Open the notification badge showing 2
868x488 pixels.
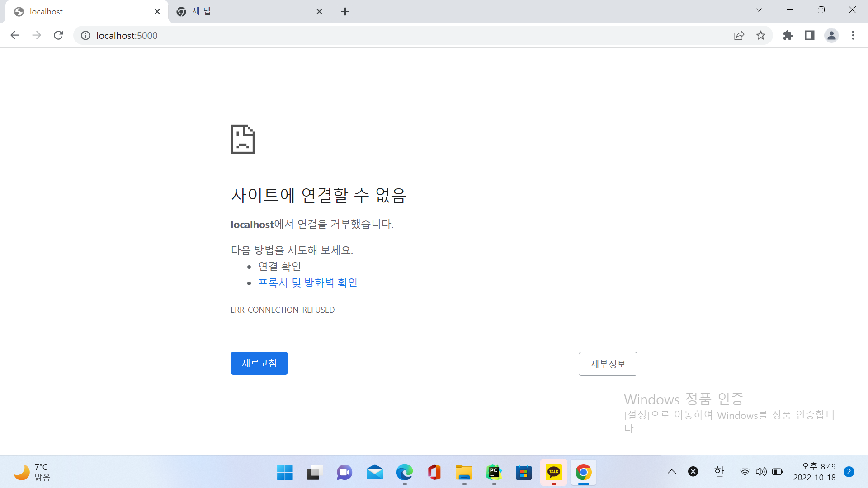[x=849, y=472]
